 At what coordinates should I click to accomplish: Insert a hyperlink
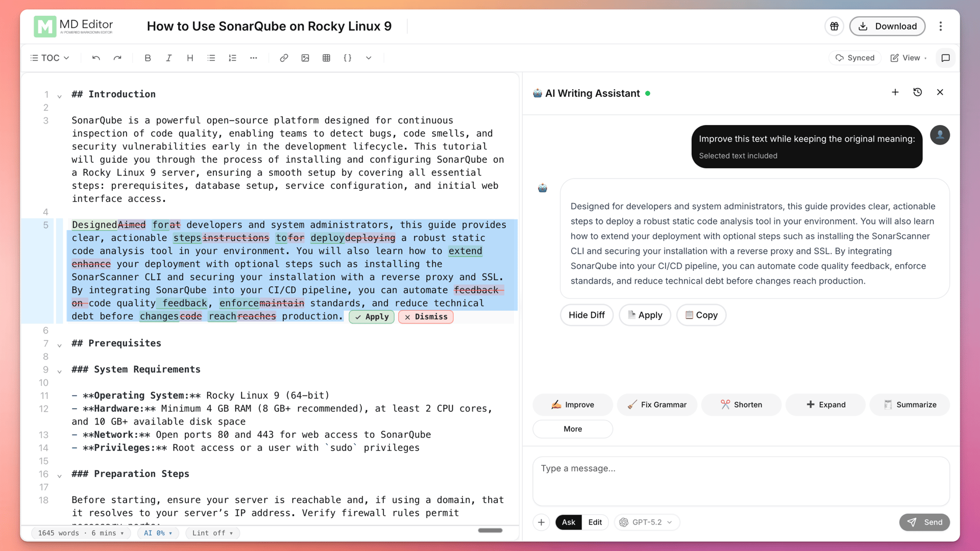coord(284,58)
